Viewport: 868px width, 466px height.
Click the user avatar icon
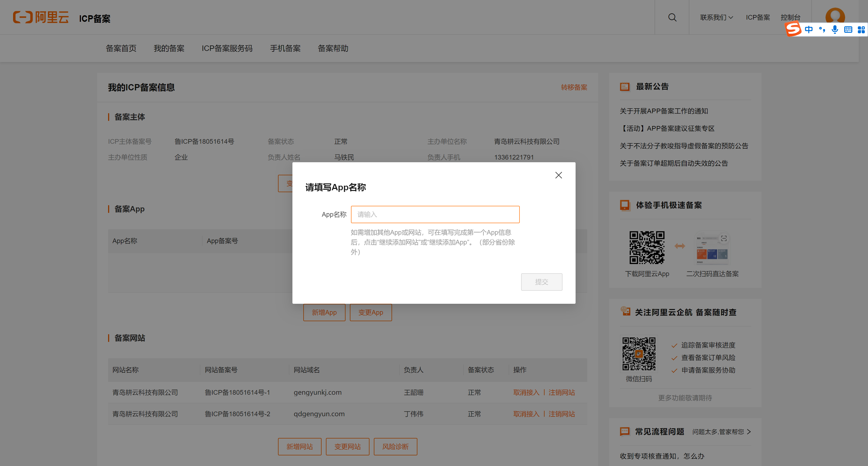835,15
